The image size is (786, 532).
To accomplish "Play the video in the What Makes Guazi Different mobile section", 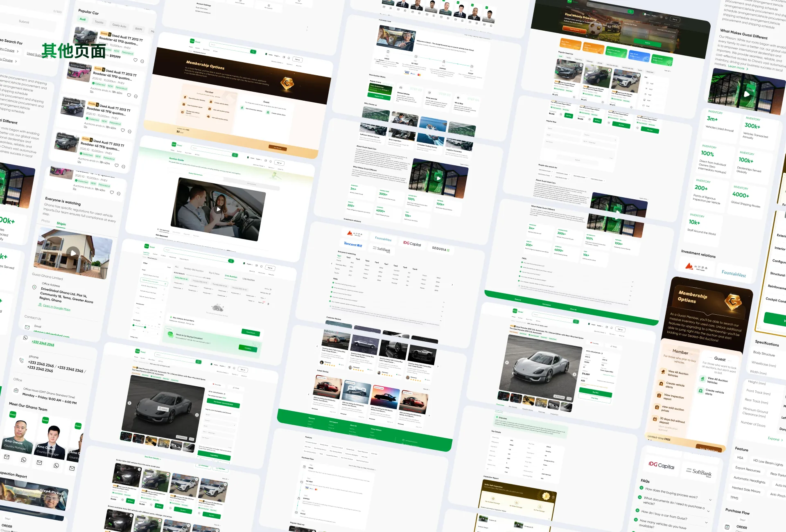I will coord(747,94).
